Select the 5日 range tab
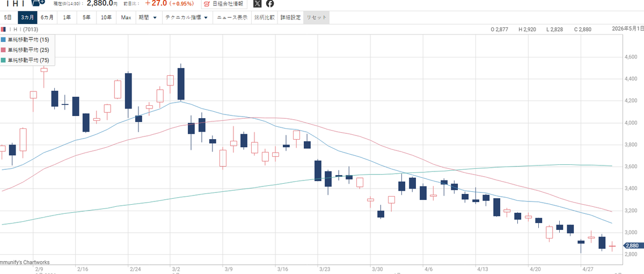 [x=8, y=18]
